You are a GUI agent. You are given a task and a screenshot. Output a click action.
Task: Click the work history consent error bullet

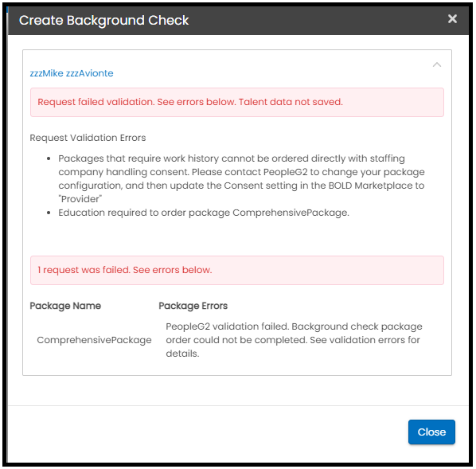pyautogui.click(x=241, y=178)
